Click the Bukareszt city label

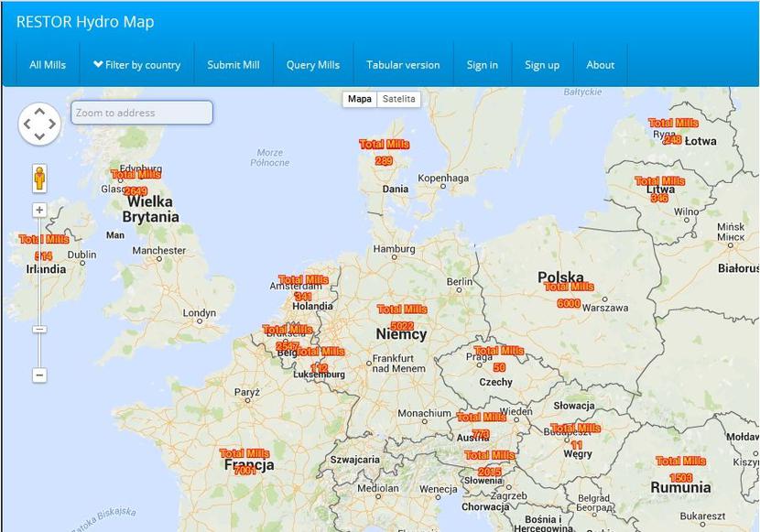click(702, 516)
